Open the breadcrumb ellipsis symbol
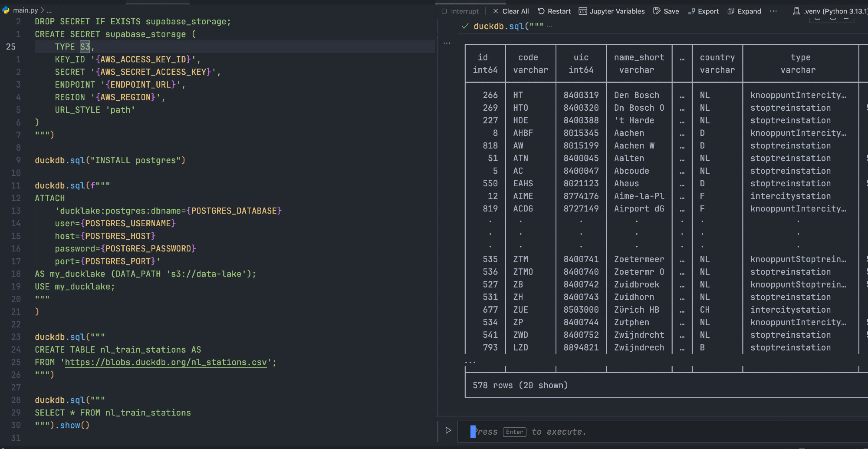The height and width of the screenshot is (449, 868). pyautogui.click(x=49, y=10)
